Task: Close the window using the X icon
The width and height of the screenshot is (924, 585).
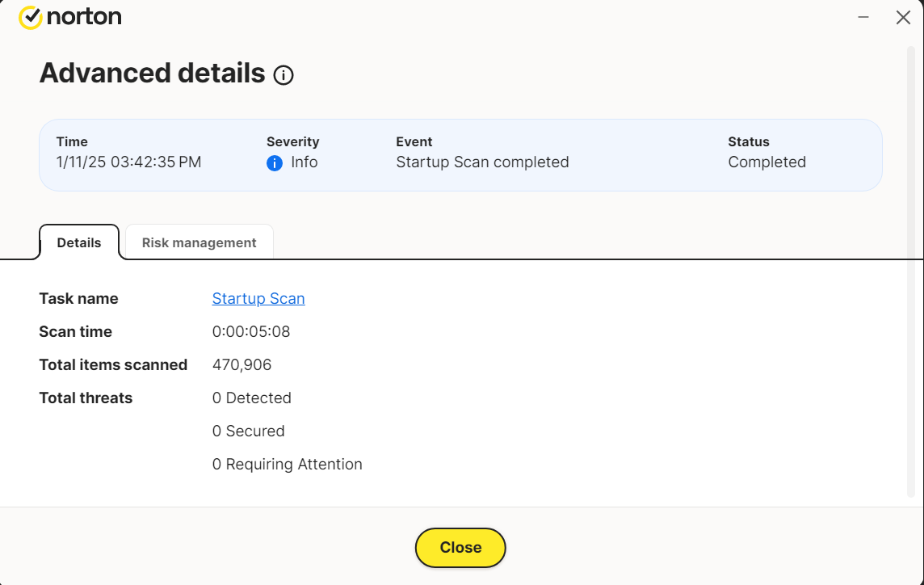Action: click(903, 17)
